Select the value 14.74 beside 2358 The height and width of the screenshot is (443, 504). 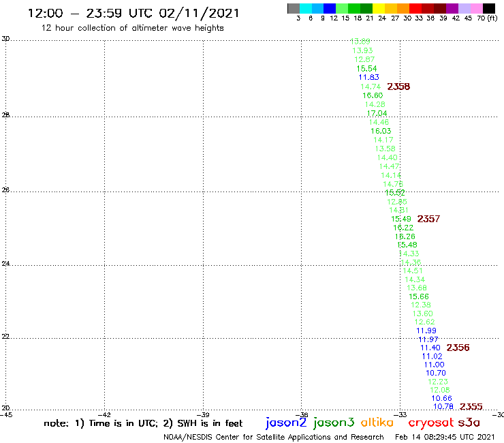(x=371, y=87)
